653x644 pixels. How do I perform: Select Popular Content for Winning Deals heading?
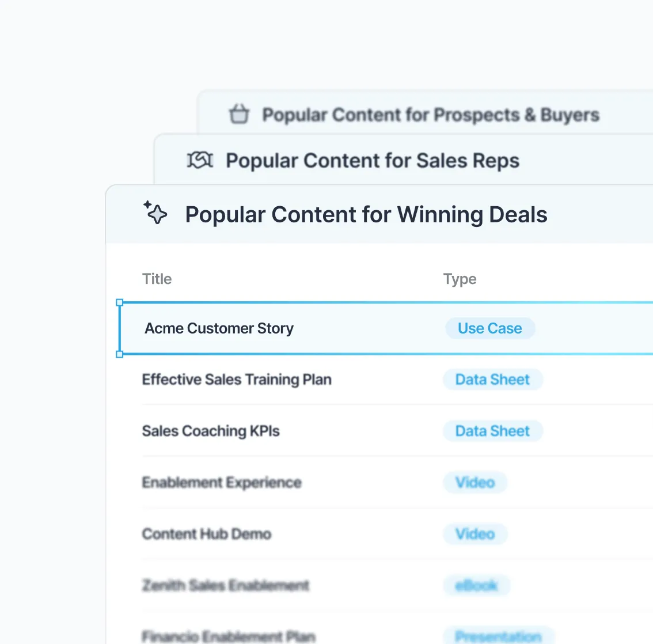pyautogui.click(x=366, y=215)
